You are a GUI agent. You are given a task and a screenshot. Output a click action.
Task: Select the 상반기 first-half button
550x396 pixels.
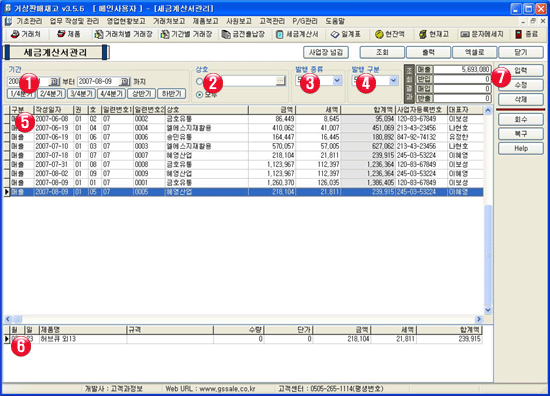pos(141,94)
